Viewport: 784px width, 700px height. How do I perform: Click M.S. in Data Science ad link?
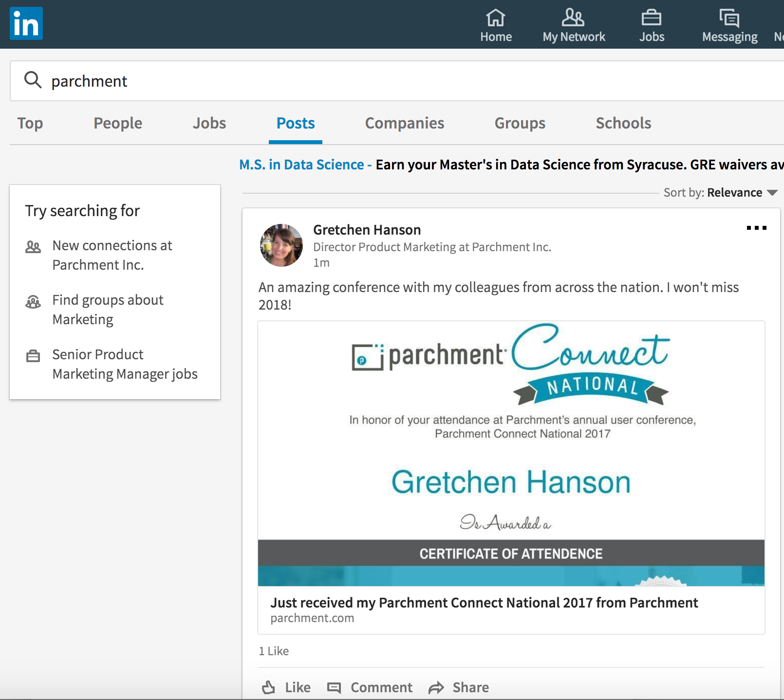click(x=302, y=165)
